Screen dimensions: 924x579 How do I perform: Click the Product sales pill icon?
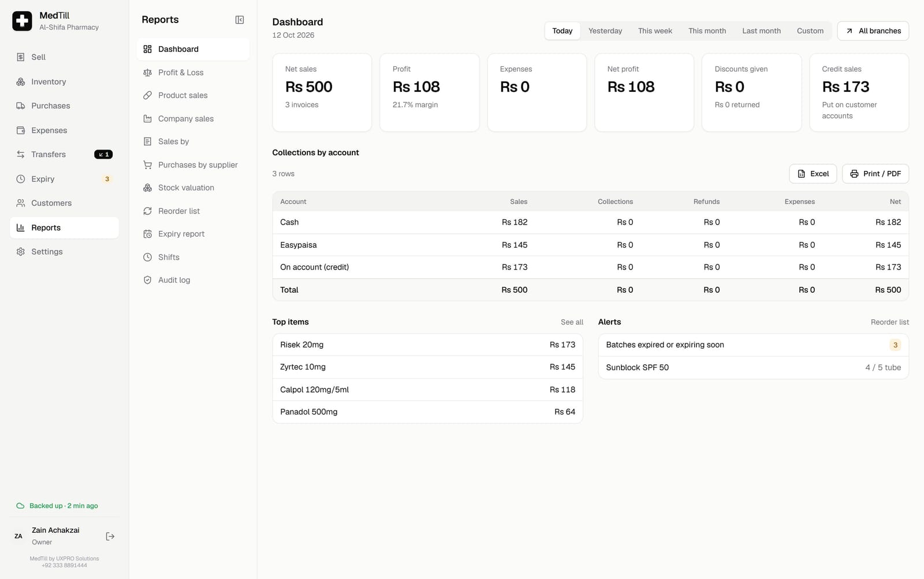pyautogui.click(x=147, y=95)
